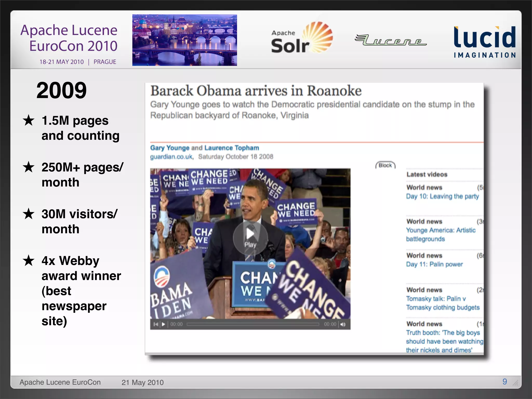Click the Lucene logo
This screenshot has width=532, height=399.
pyautogui.click(x=391, y=40)
